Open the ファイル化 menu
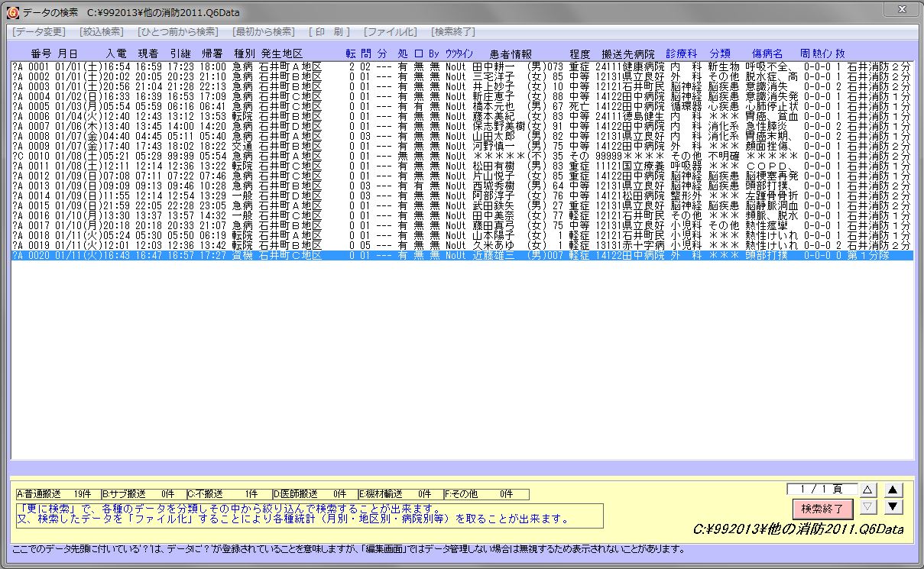Image resolution: width=924 pixels, height=569 pixels. point(391,32)
